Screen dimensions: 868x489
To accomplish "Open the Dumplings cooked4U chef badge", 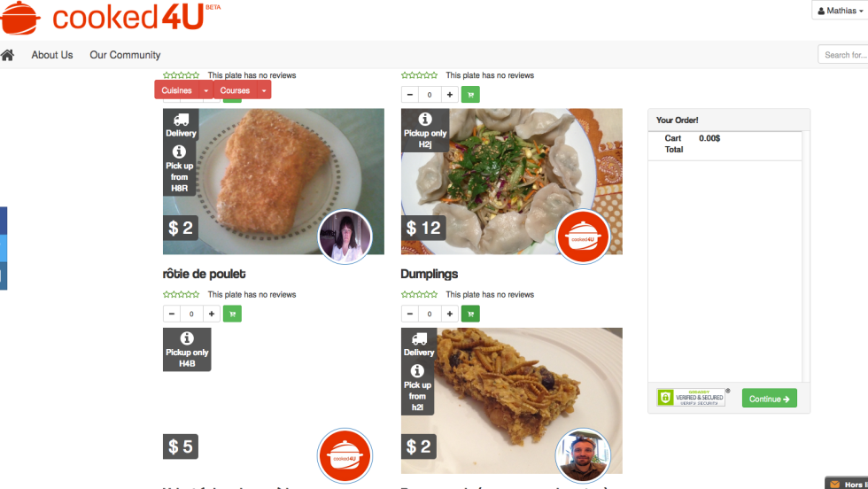I will pos(583,237).
